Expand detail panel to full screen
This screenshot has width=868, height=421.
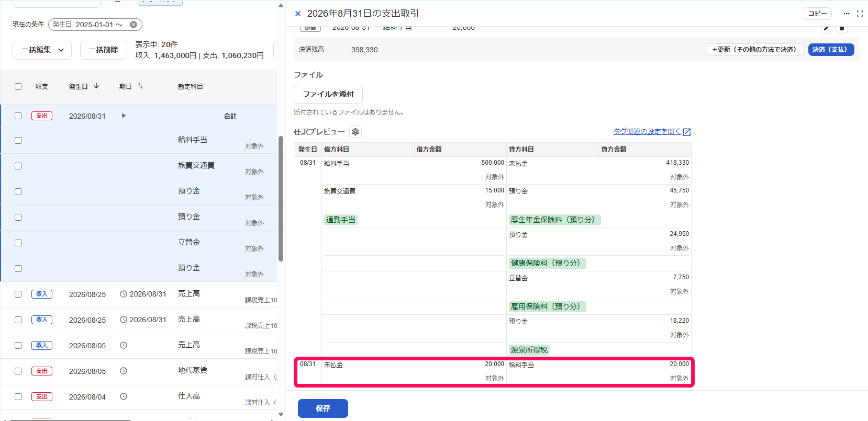point(860,14)
